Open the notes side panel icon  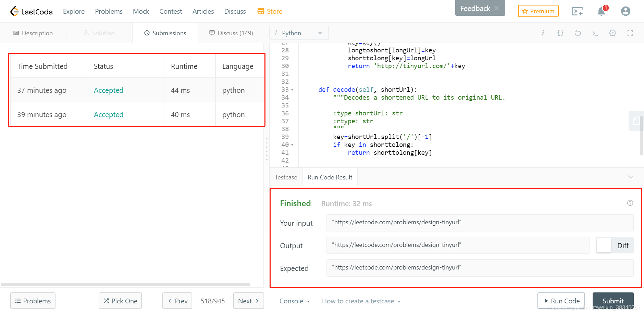pos(636,121)
